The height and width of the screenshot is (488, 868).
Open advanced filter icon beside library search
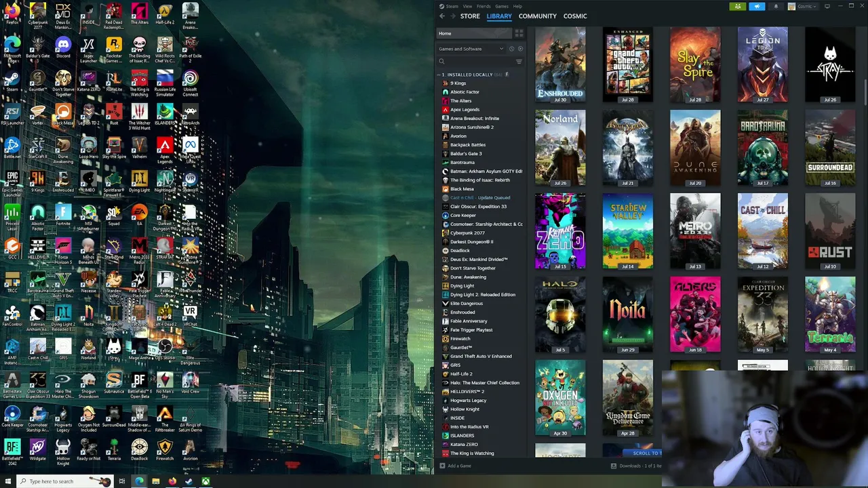519,62
